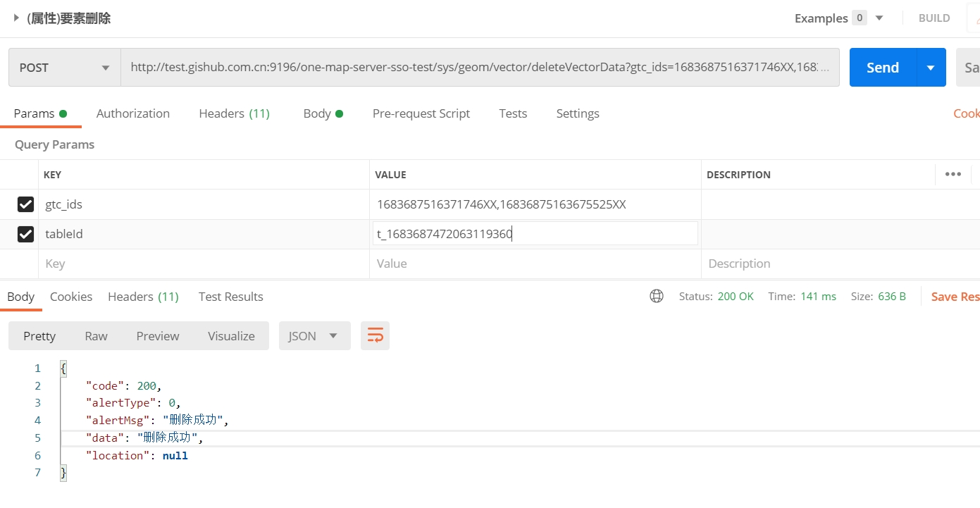Click the "alertMsg" response line

[x=158, y=420]
